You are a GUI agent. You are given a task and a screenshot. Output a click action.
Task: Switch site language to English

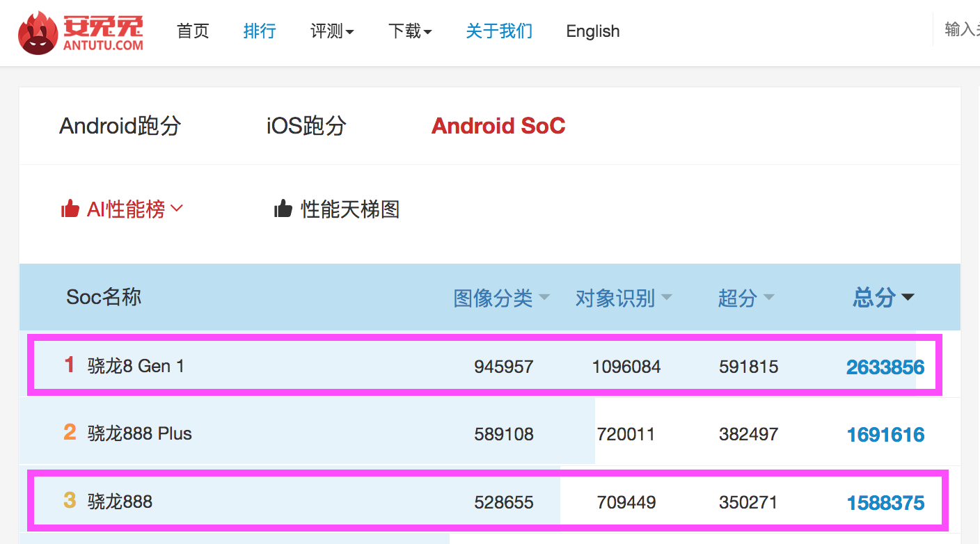pos(593,31)
